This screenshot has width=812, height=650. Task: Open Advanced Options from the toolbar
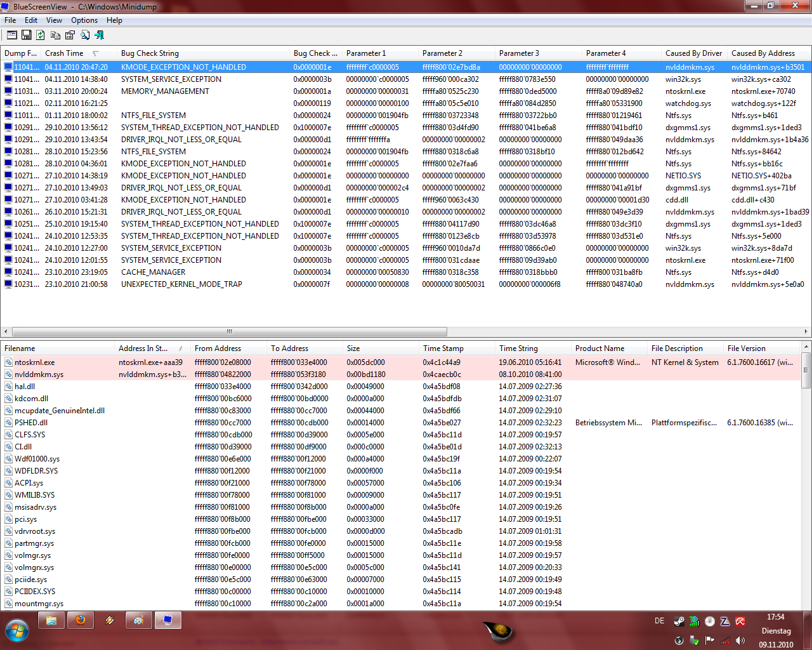12,35
